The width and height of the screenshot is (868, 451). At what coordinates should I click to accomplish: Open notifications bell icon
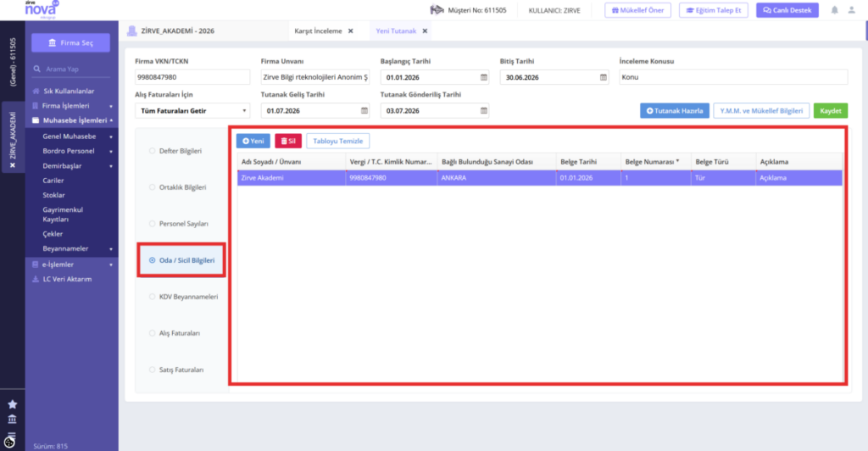click(834, 10)
